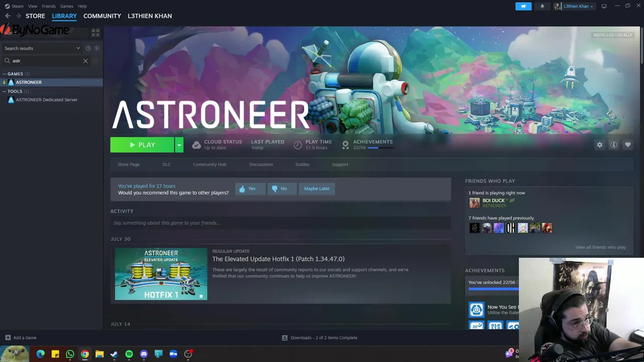The height and width of the screenshot is (362, 644).
Task: Open the Hotfix 1 update thumbnail
Action: (161, 274)
